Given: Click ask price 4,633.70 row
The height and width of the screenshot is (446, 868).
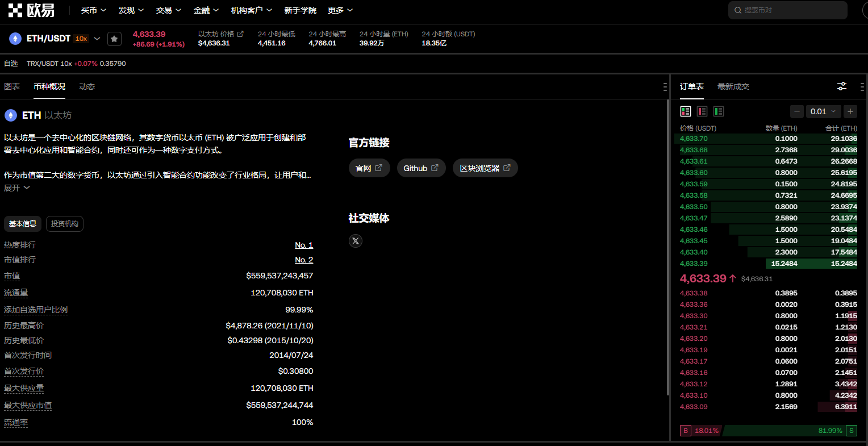Looking at the screenshot, I should tap(769, 139).
